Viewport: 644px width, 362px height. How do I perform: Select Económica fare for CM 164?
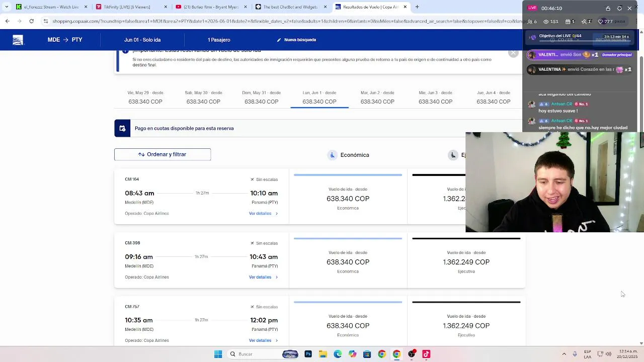click(x=348, y=196)
